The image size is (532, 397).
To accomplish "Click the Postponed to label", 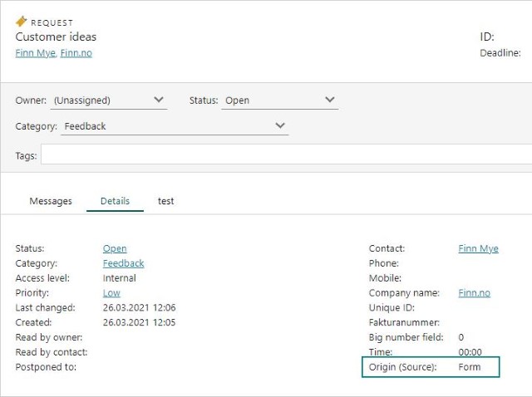I will 46,367.
